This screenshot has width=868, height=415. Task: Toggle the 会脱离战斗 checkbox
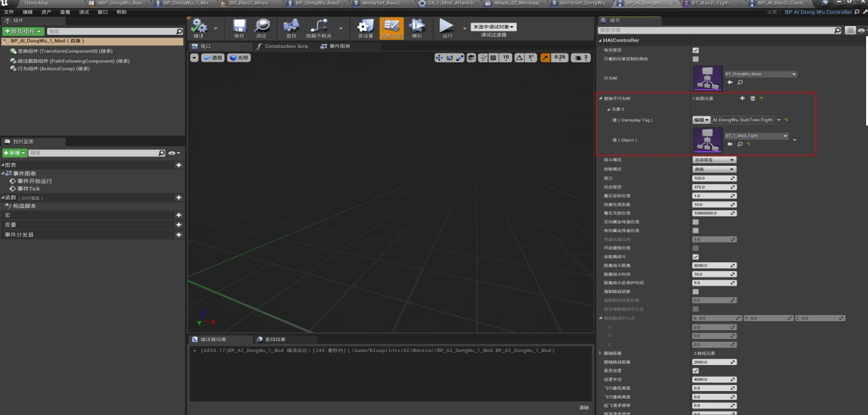click(x=696, y=257)
